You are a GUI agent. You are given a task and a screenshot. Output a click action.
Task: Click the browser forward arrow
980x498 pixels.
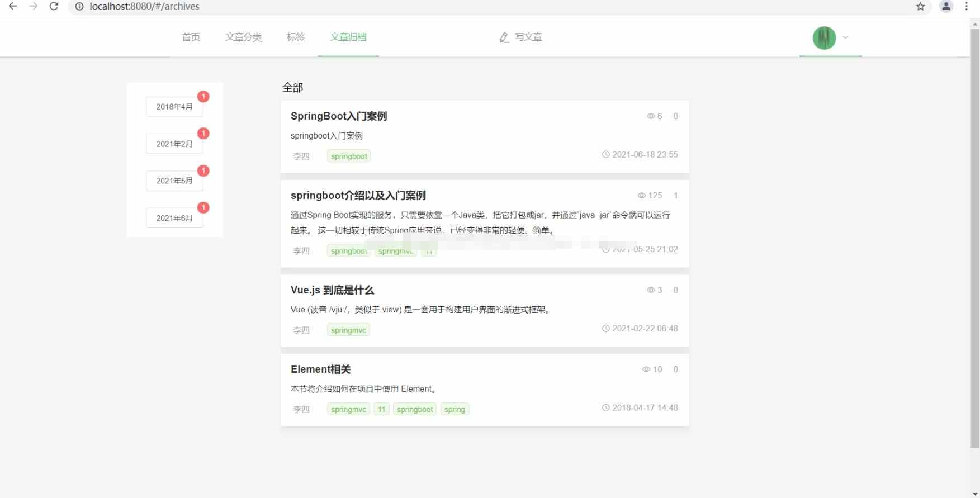pos(34,6)
